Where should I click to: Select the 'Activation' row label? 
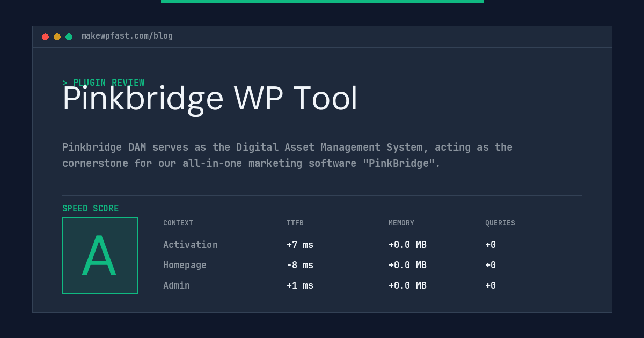click(x=191, y=245)
